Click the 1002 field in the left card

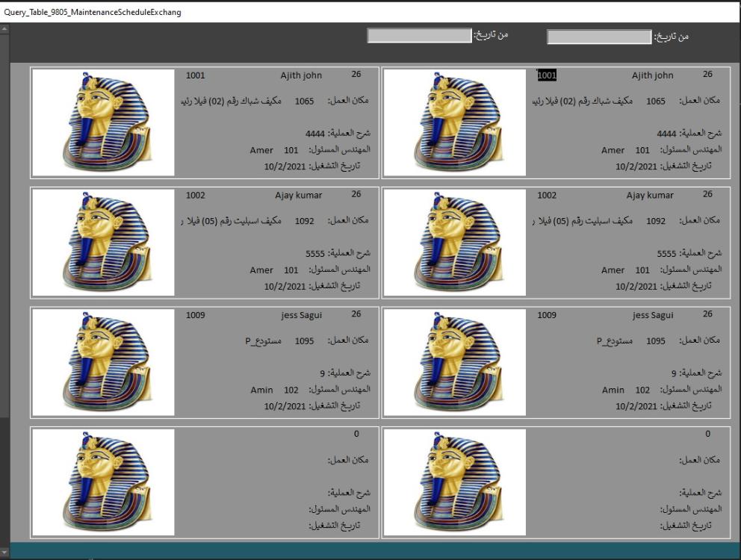(195, 195)
